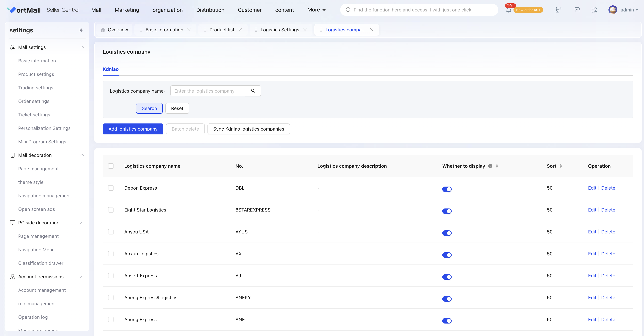Image resolution: width=644 pixels, height=336 pixels.
Task: Click the global function search field
Action: point(419,10)
